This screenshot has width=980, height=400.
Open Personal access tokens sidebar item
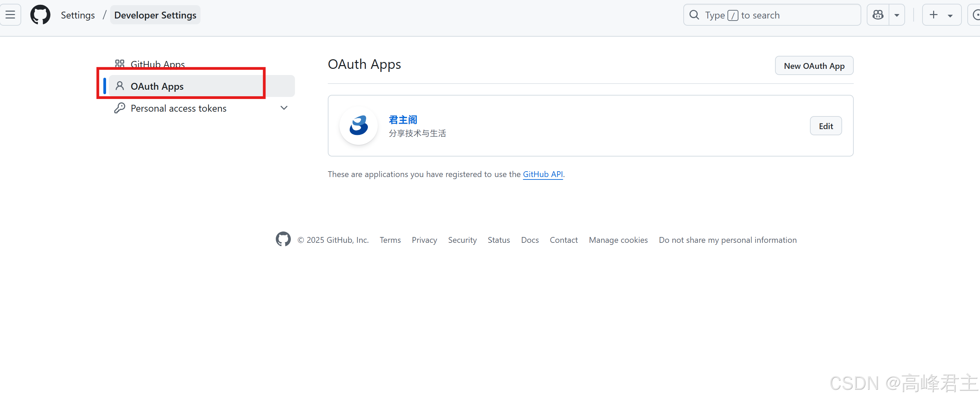(x=178, y=108)
